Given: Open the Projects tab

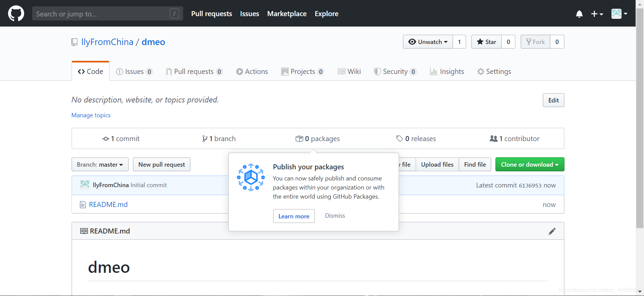Looking at the screenshot, I should pyautogui.click(x=303, y=72).
